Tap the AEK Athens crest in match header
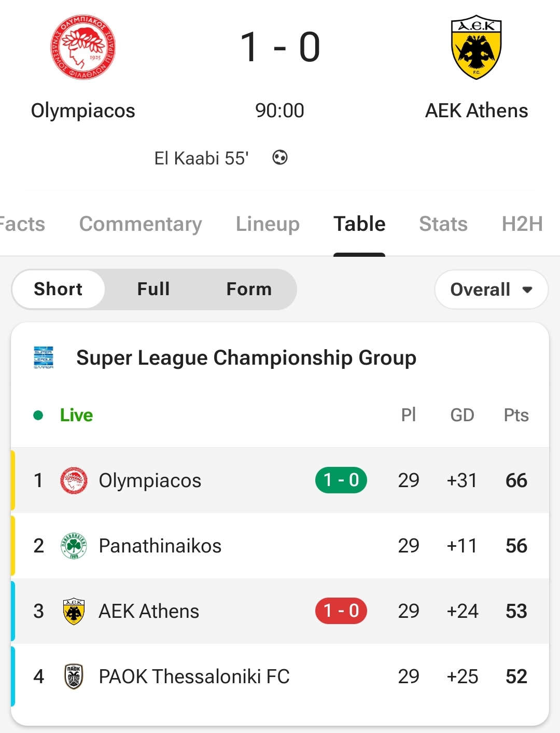The image size is (560, 733). (x=477, y=47)
